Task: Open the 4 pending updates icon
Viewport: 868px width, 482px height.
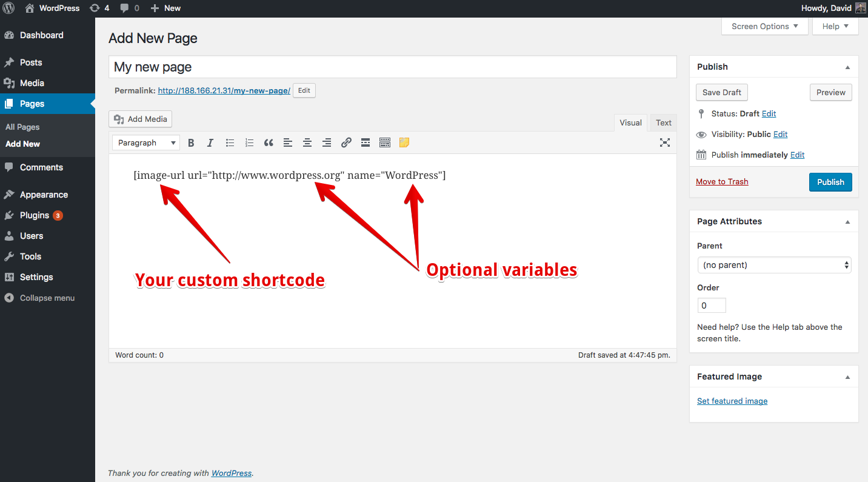Action: pos(99,8)
